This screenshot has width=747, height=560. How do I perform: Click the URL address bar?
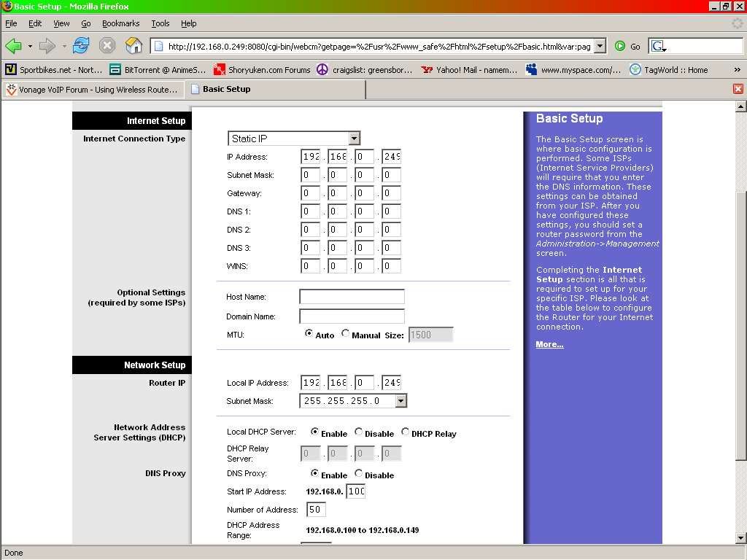point(379,46)
